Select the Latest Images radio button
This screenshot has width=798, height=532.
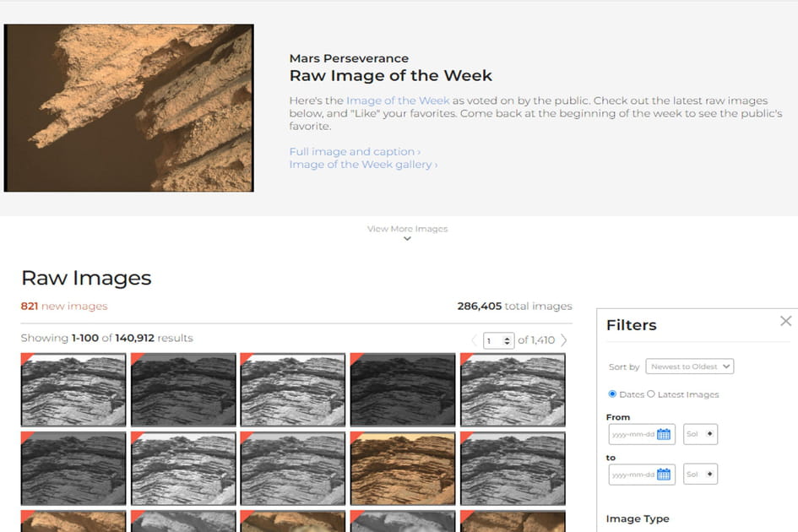(651, 394)
